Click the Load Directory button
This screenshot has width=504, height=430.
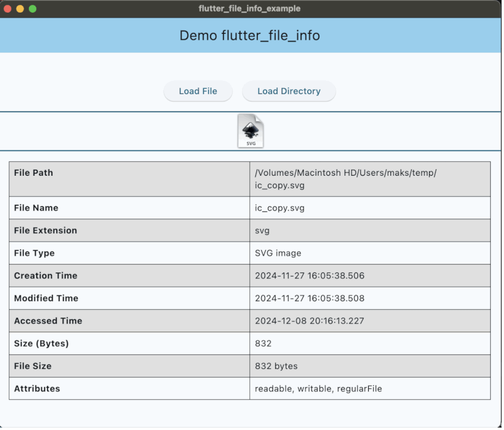290,92
